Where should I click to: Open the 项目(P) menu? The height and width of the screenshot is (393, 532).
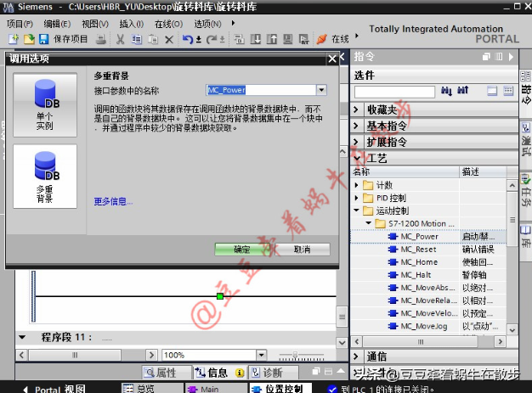(x=20, y=24)
